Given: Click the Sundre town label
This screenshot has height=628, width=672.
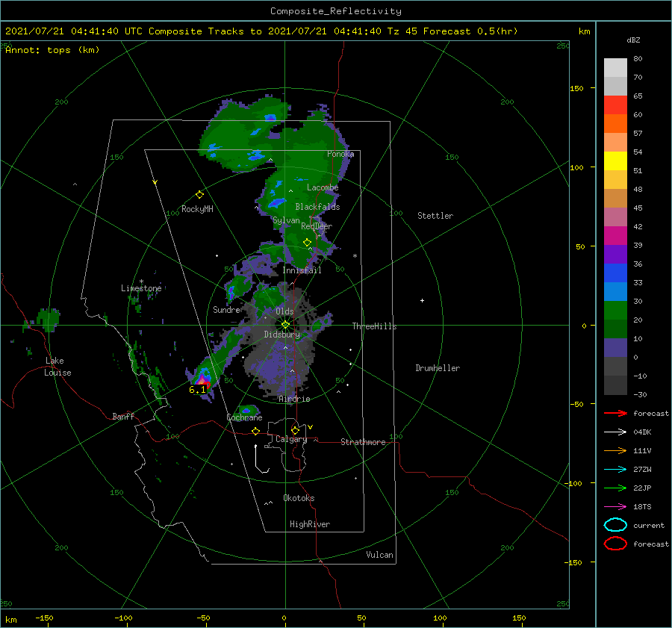Looking at the screenshot, I should (227, 310).
